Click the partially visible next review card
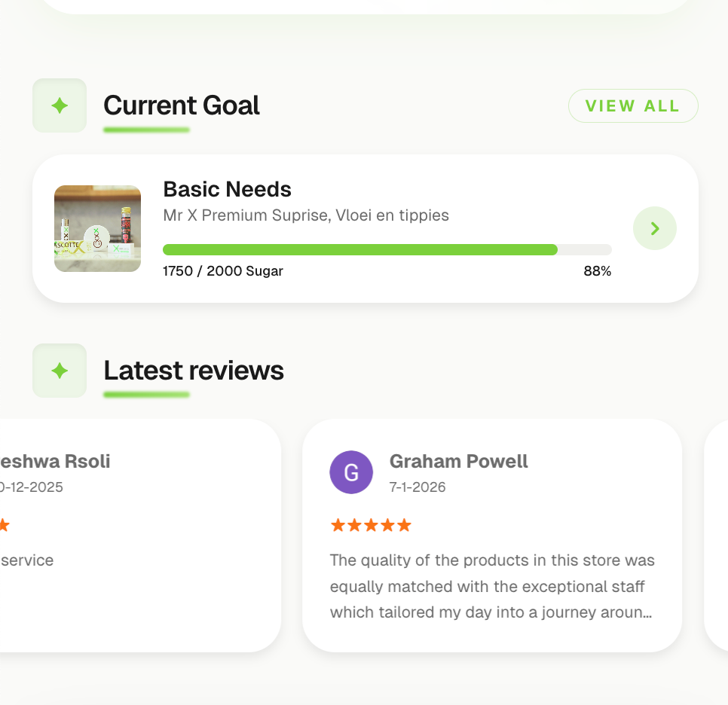Image resolution: width=728 pixels, height=705 pixels. [717, 535]
